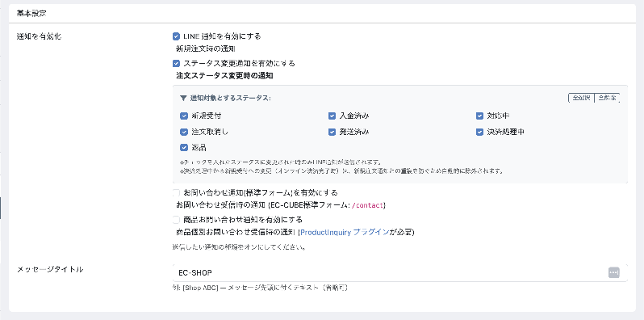Toggle the 対応中 status checkbox
The image size is (644, 320).
click(479, 116)
